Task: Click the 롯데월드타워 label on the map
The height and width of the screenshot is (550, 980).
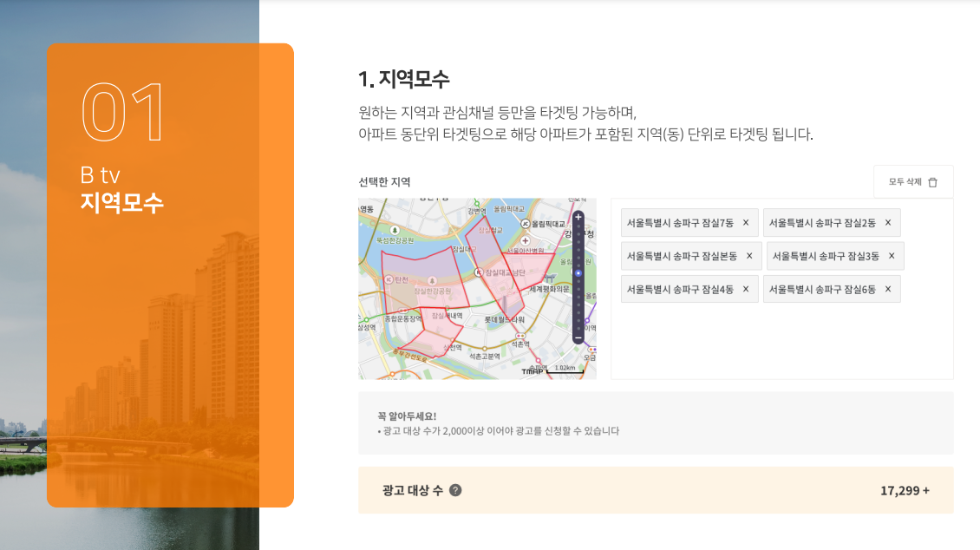Action: coord(505,319)
